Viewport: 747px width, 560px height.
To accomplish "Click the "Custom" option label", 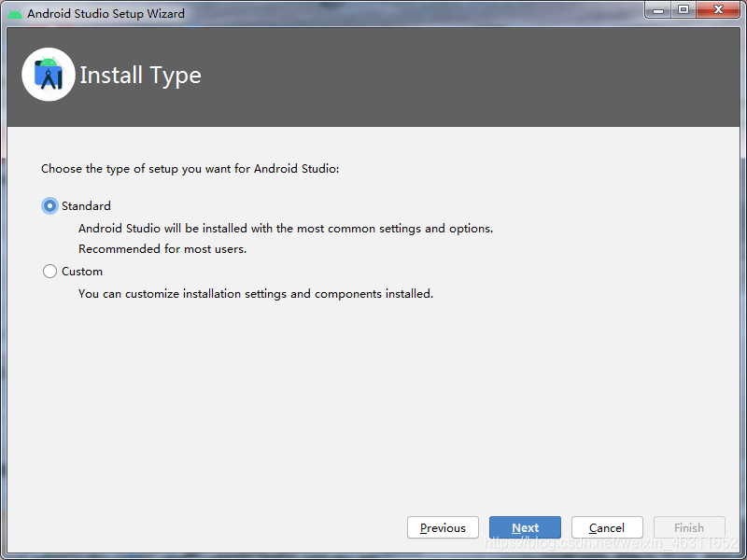I will tap(82, 272).
